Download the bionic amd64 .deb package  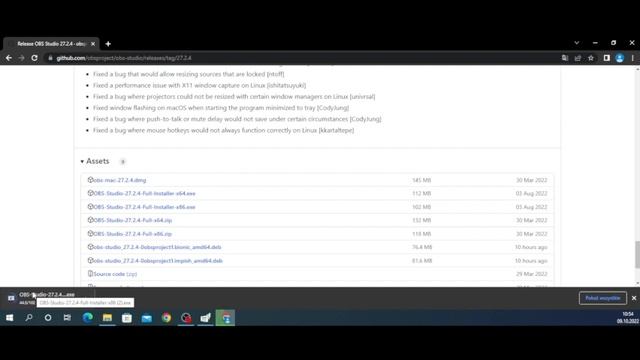click(157, 247)
